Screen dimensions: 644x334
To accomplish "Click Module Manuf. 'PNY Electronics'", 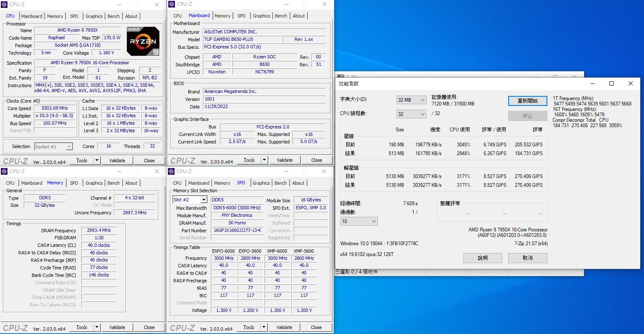I will (237, 215).
